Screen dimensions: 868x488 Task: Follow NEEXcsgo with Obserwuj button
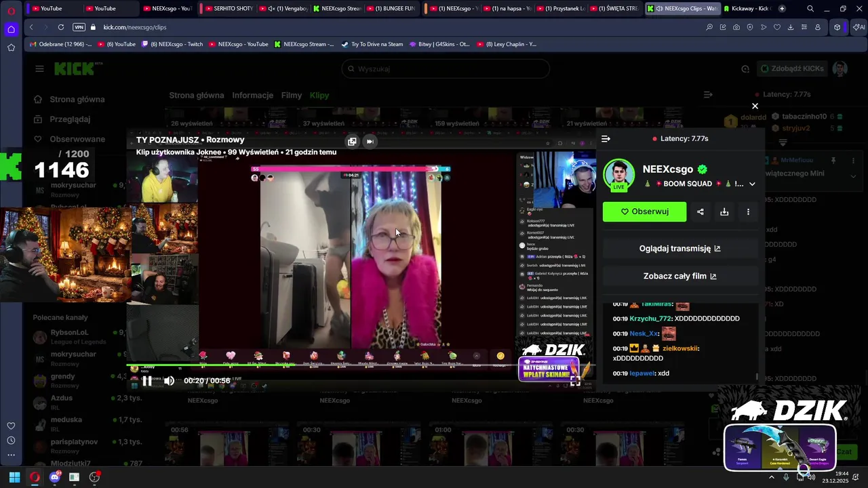(x=644, y=211)
